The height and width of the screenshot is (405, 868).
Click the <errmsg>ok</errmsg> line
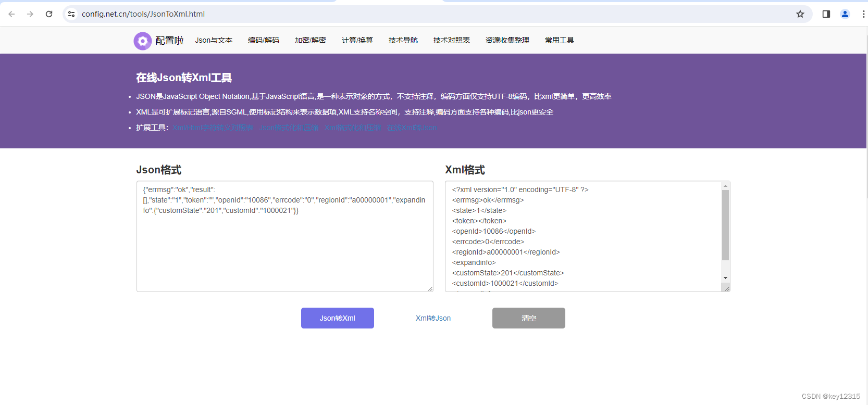point(488,200)
